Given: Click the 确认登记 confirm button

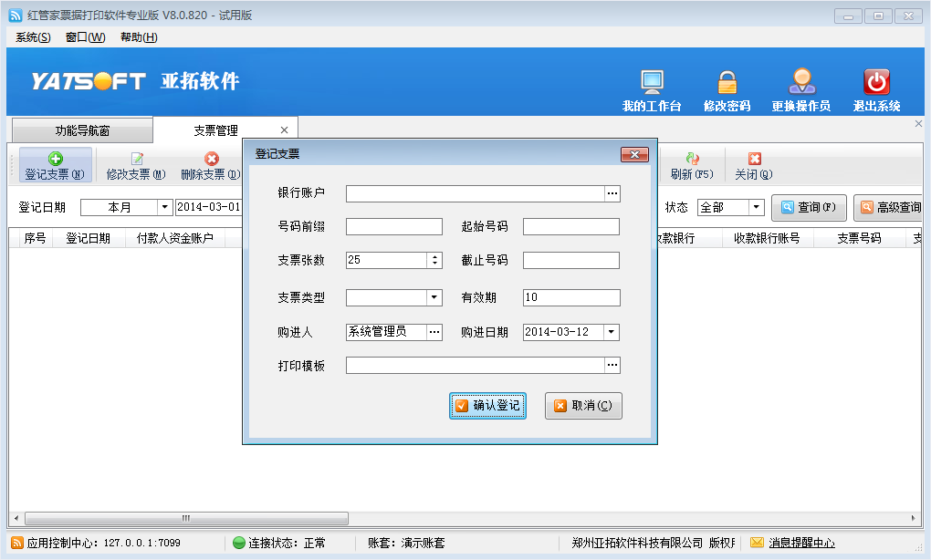Looking at the screenshot, I should pos(487,406).
